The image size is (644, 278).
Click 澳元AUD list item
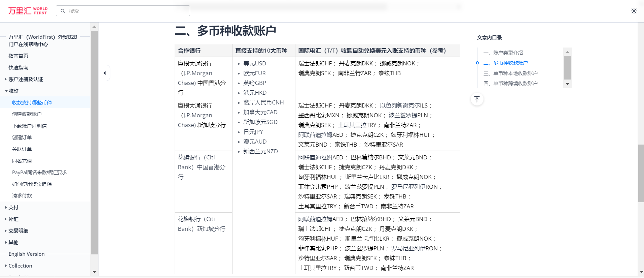pos(255,142)
